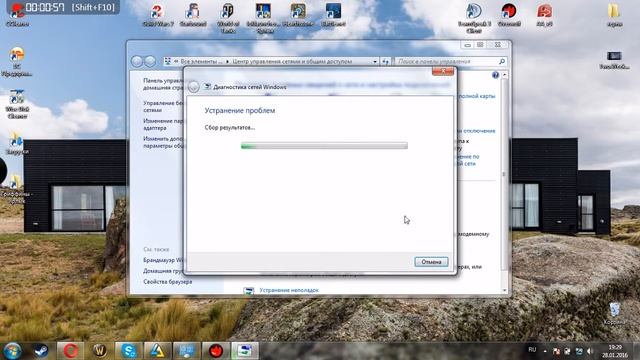The height and width of the screenshot is (360, 640).
Task: Click network status tray icon
Action: point(579,351)
